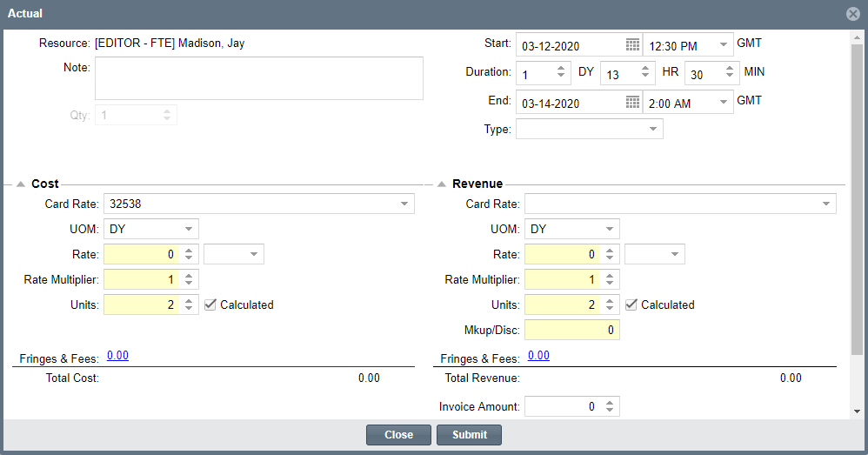Increase the Duration minutes stepper

click(730, 69)
